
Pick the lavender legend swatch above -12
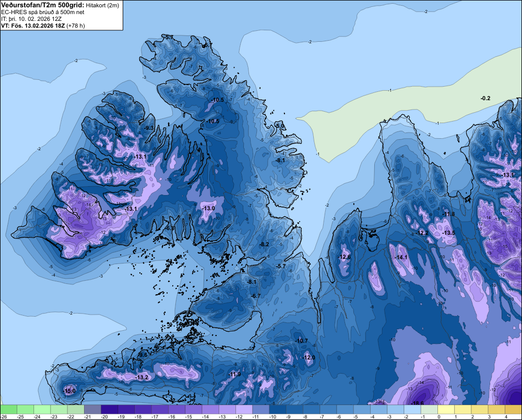point(244,409)
